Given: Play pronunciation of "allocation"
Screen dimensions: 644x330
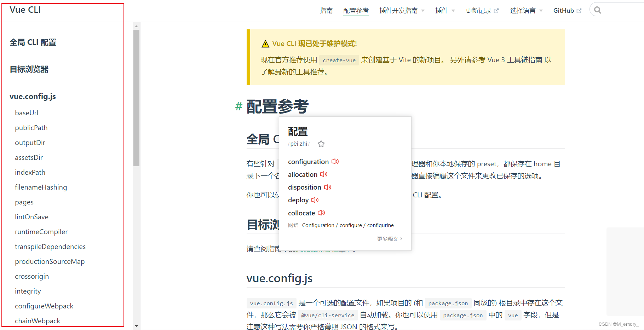Looking at the screenshot, I should pos(323,174).
